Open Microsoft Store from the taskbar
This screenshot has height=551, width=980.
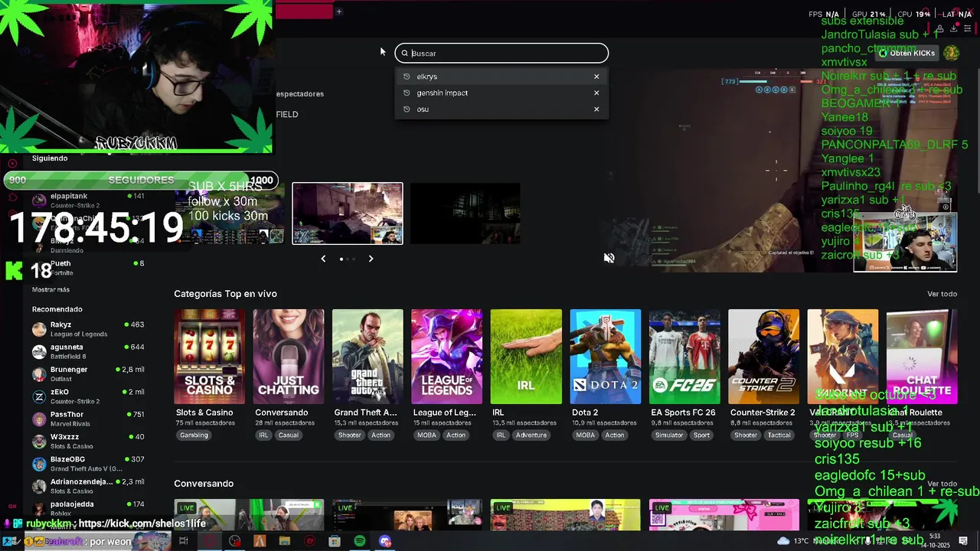click(x=335, y=541)
